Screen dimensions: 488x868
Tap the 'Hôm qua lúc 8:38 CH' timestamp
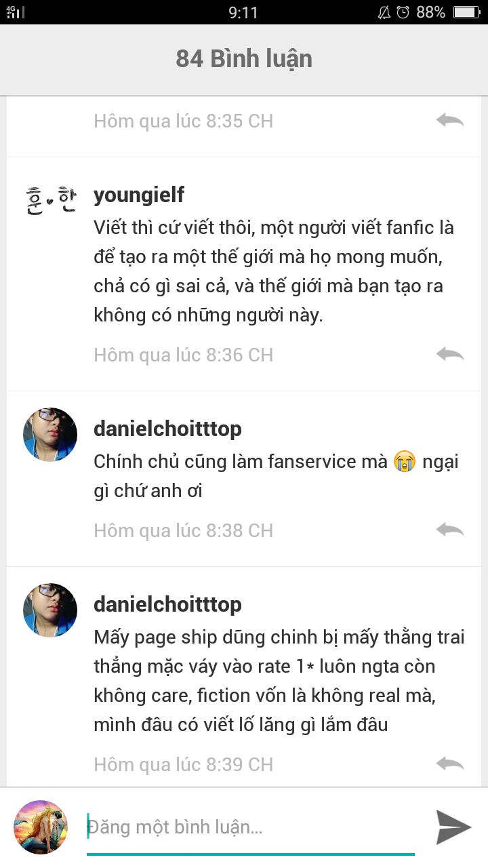coord(183,530)
